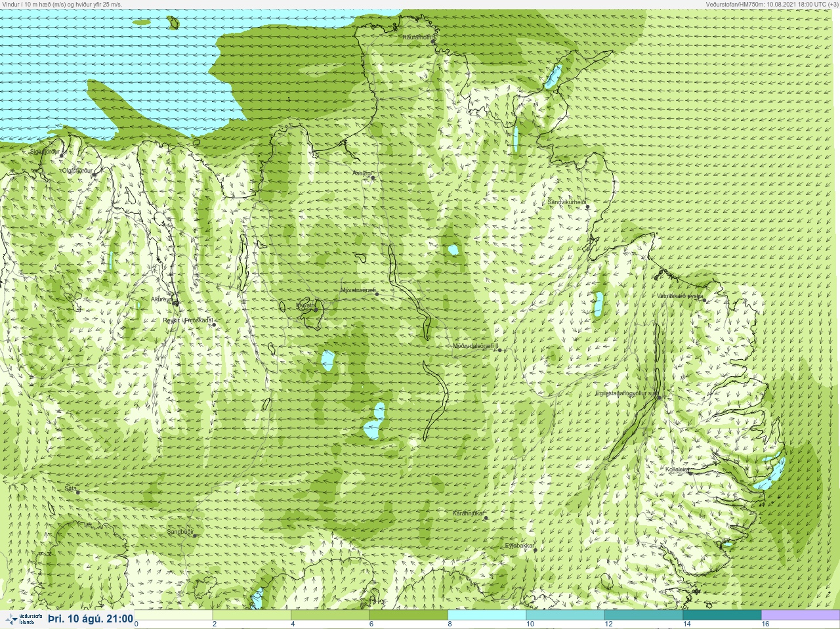Click the Egilsstaðaflugvöllur station label

coord(626,393)
